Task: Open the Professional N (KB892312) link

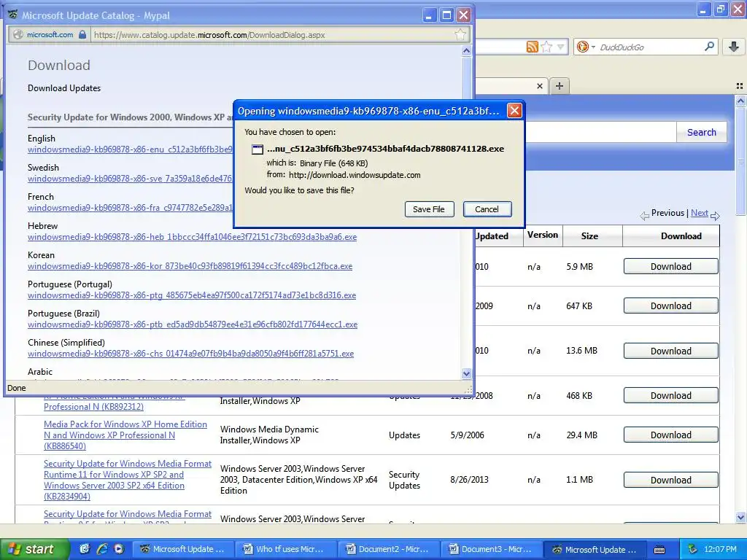Action: pos(93,407)
